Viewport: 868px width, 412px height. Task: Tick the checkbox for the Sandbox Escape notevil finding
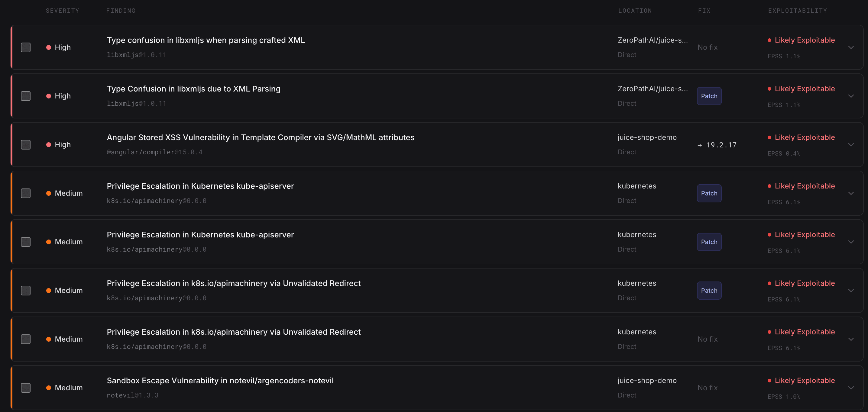pyautogui.click(x=26, y=388)
